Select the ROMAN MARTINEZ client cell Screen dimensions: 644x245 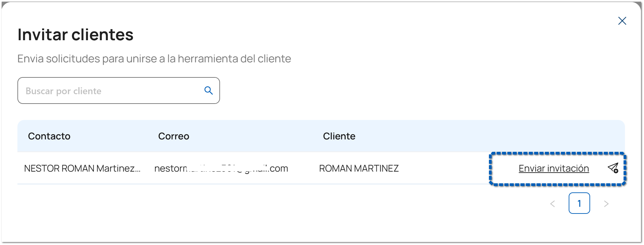(359, 168)
